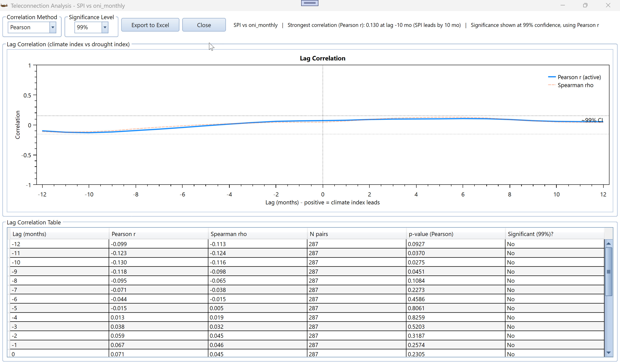The width and height of the screenshot is (620, 364).
Task: Click p-value cell 0.0451
Action: click(456, 271)
